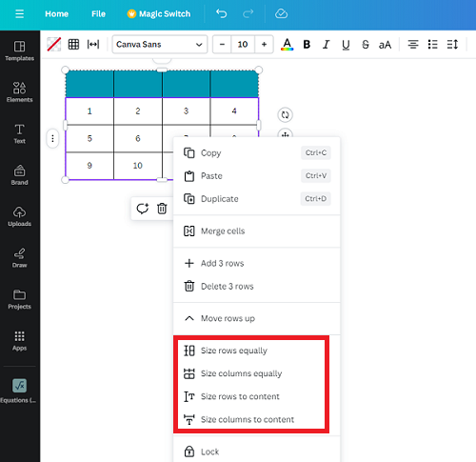Click table cell containing 1
The height and width of the screenshot is (462, 476).
pos(89,111)
